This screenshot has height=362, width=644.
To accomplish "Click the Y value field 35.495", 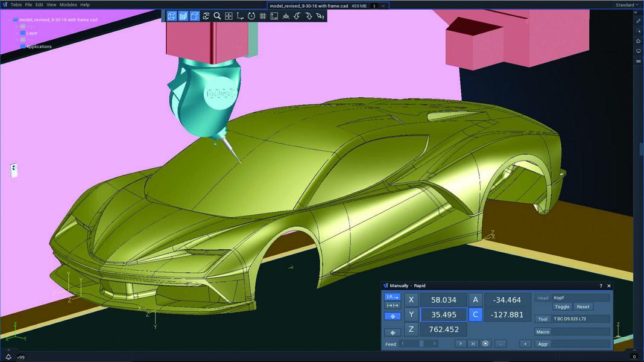I will point(444,314).
